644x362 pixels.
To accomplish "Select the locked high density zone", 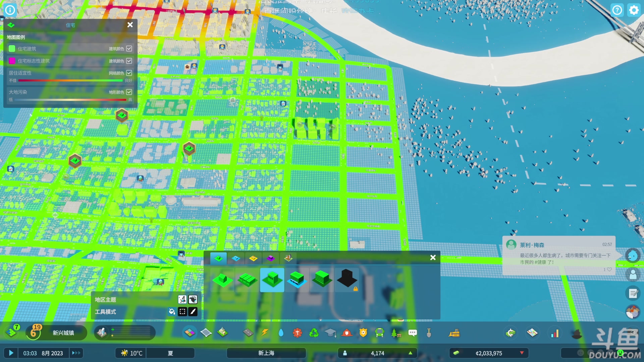I will point(347,280).
